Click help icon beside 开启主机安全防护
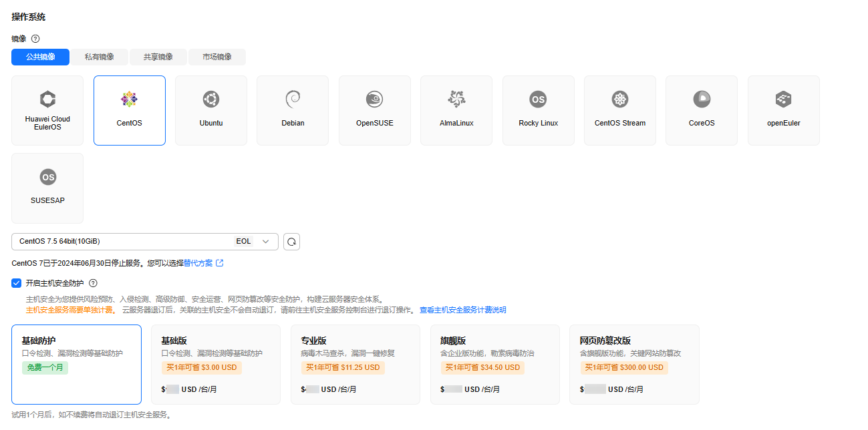Image resolution: width=868 pixels, height=430 pixels. pos(93,283)
